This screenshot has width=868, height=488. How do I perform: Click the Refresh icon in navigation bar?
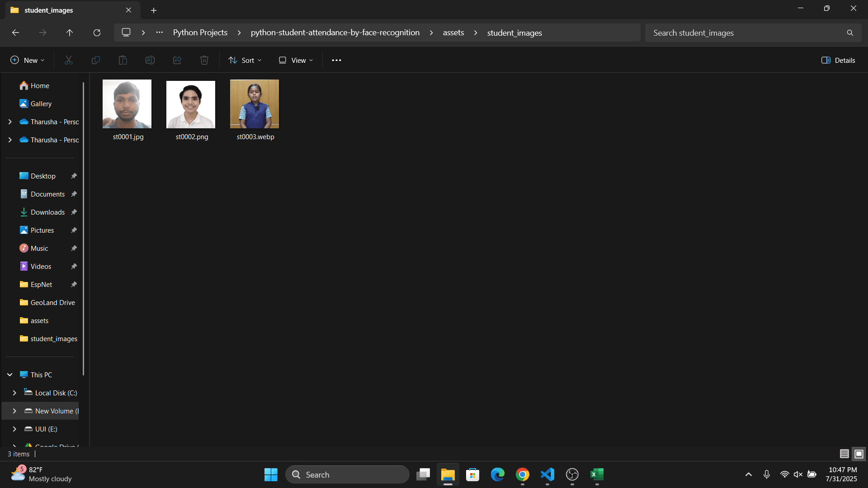coord(97,33)
